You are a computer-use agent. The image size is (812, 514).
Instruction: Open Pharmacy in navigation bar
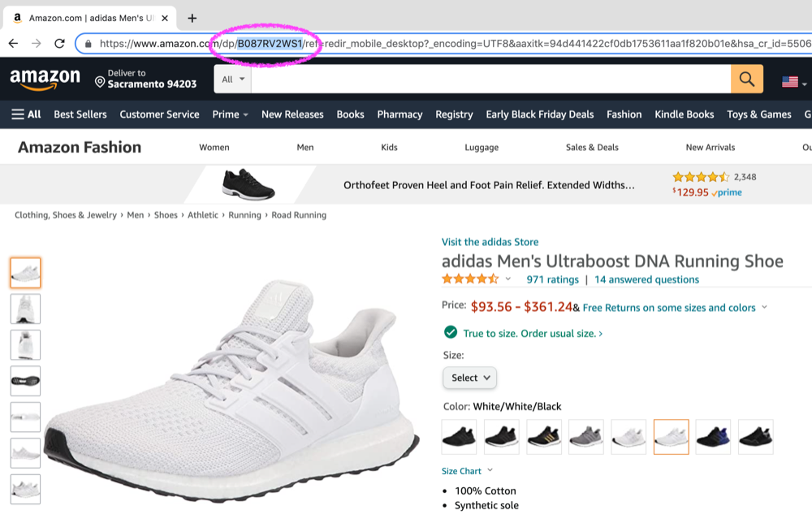point(400,114)
